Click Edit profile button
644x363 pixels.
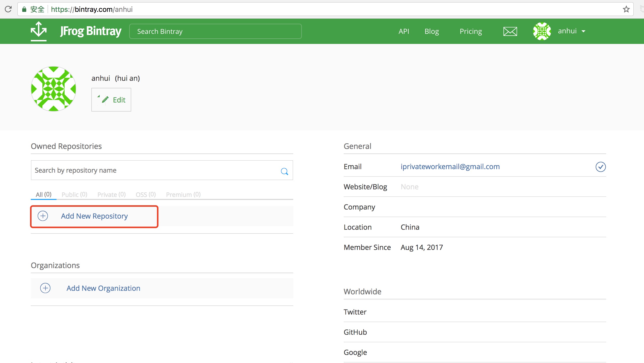click(112, 100)
